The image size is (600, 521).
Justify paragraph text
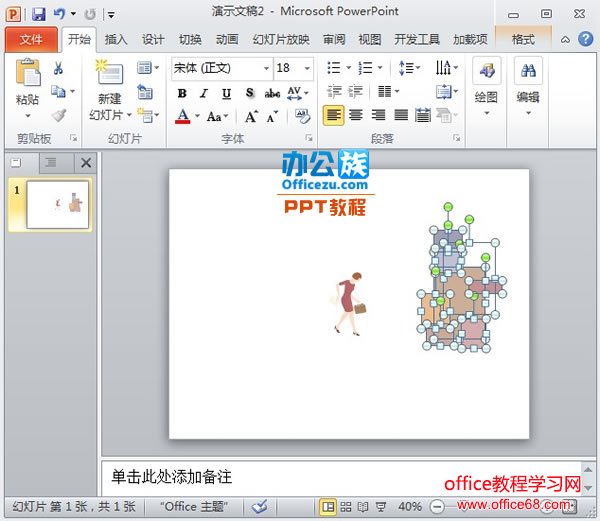[x=401, y=115]
